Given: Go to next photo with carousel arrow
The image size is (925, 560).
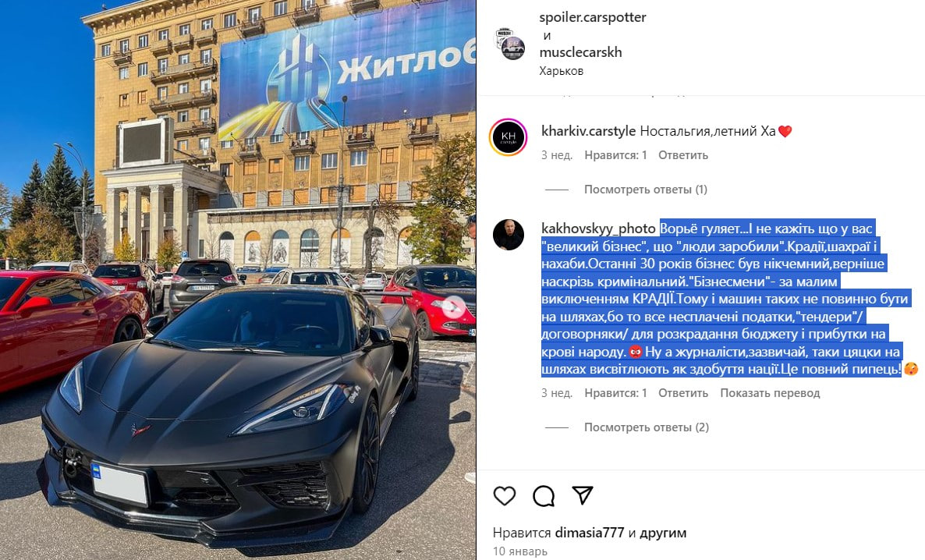Looking at the screenshot, I should pos(454,307).
